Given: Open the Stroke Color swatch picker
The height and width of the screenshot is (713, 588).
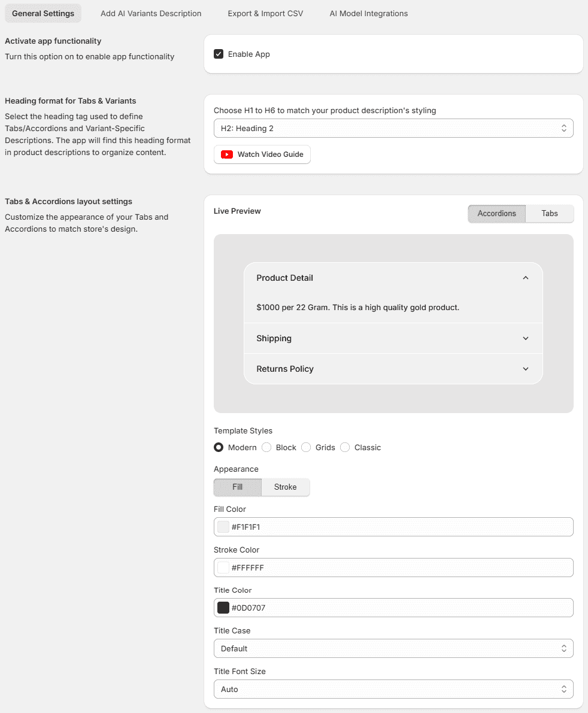Looking at the screenshot, I should click(223, 568).
